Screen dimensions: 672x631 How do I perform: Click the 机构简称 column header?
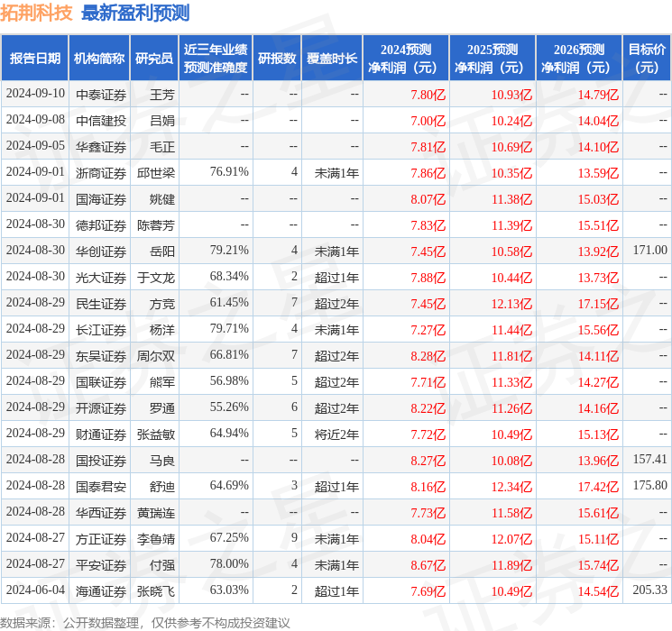tap(99, 59)
